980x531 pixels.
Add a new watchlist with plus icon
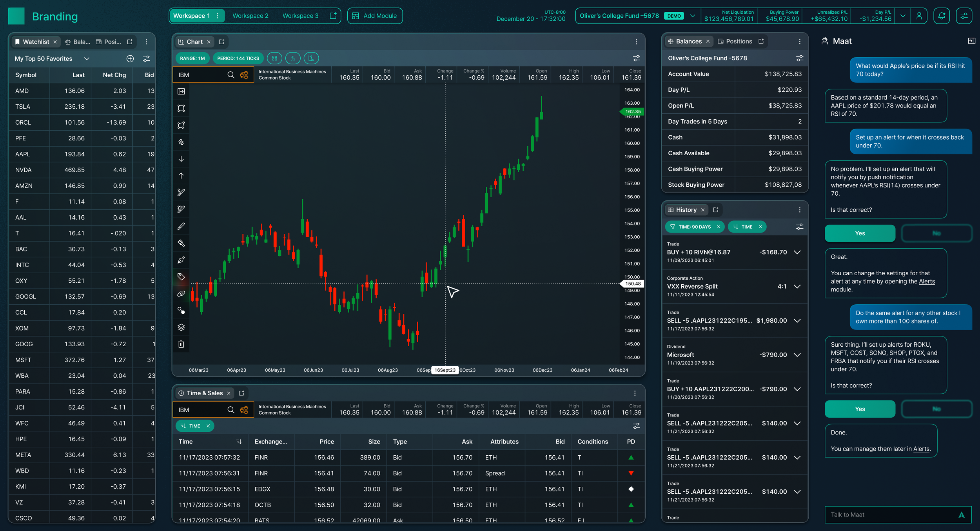pos(130,58)
